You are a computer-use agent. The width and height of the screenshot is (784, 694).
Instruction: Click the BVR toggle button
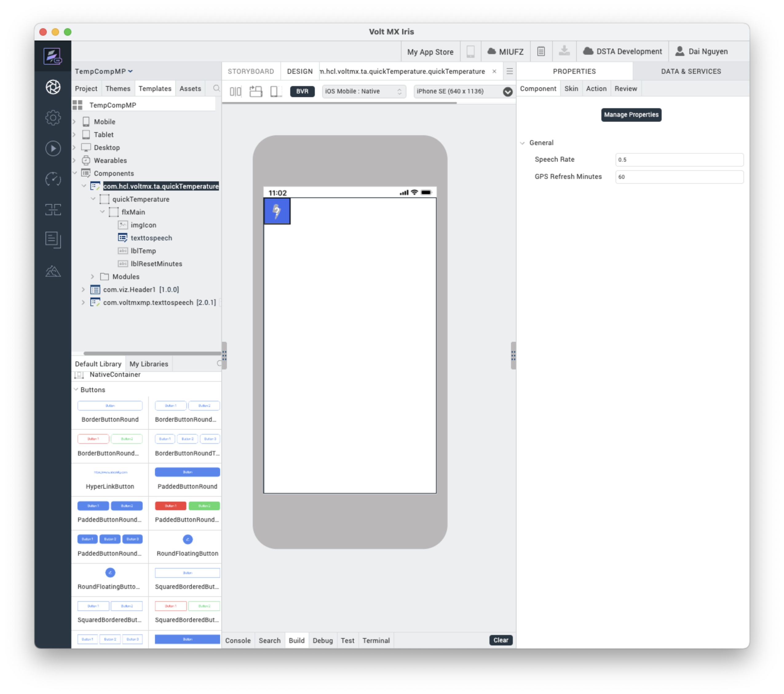click(302, 90)
